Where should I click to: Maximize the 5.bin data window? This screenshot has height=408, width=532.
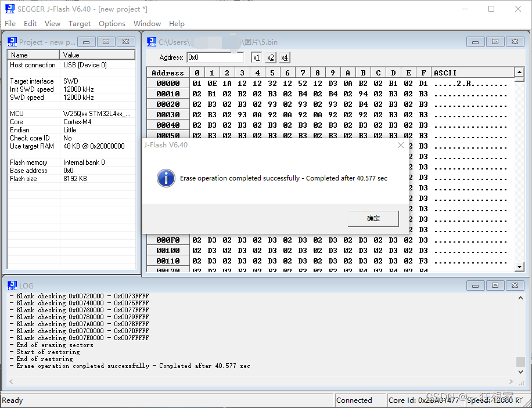pyautogui.click(x=495, y=42)
